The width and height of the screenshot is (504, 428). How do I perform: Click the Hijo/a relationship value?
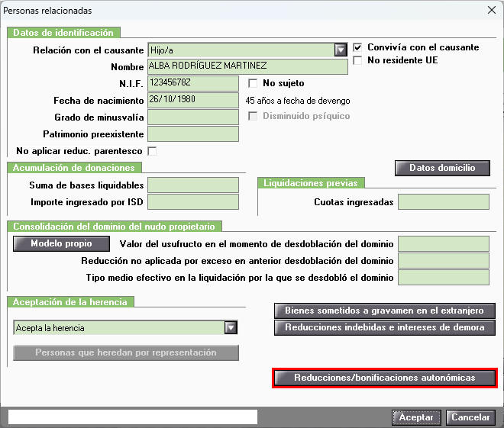tap(162, 50)
